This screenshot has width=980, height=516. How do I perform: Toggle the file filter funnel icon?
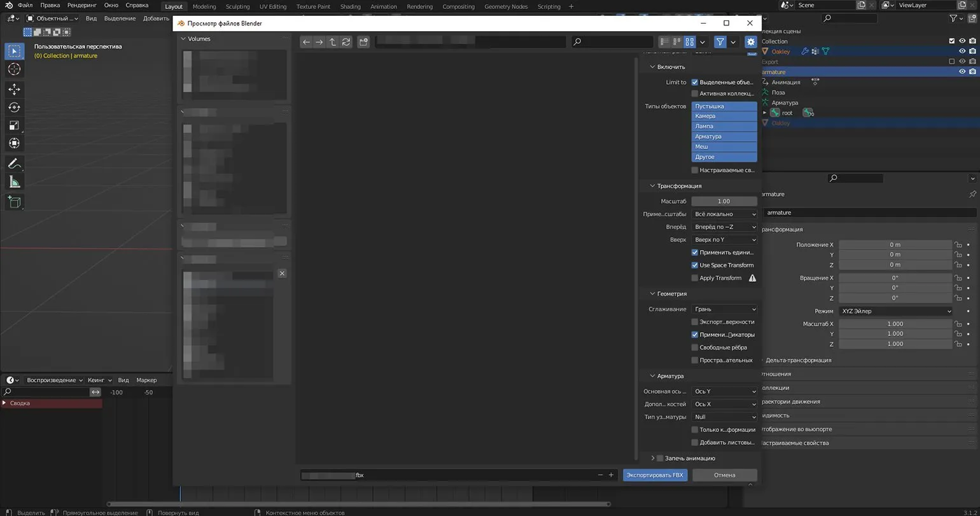pos(720,42)
